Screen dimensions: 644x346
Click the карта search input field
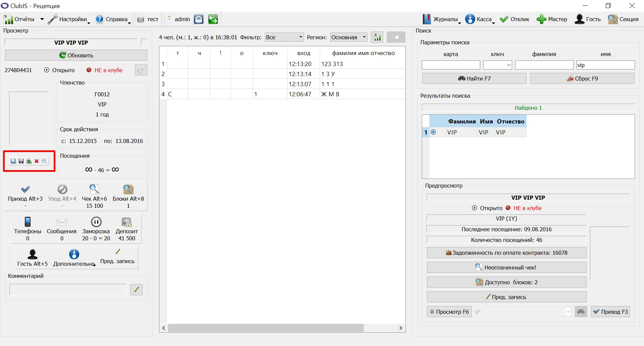pos(451,65)
